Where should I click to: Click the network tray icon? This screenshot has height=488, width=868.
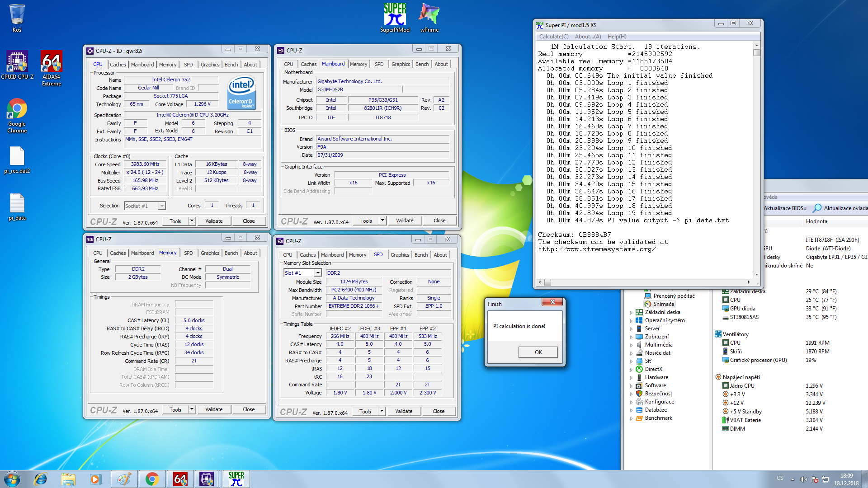point(826,479)
